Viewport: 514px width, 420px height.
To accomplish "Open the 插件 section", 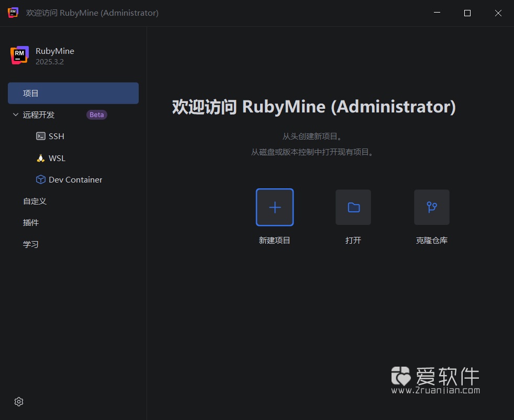I will (x=31, y=222).
